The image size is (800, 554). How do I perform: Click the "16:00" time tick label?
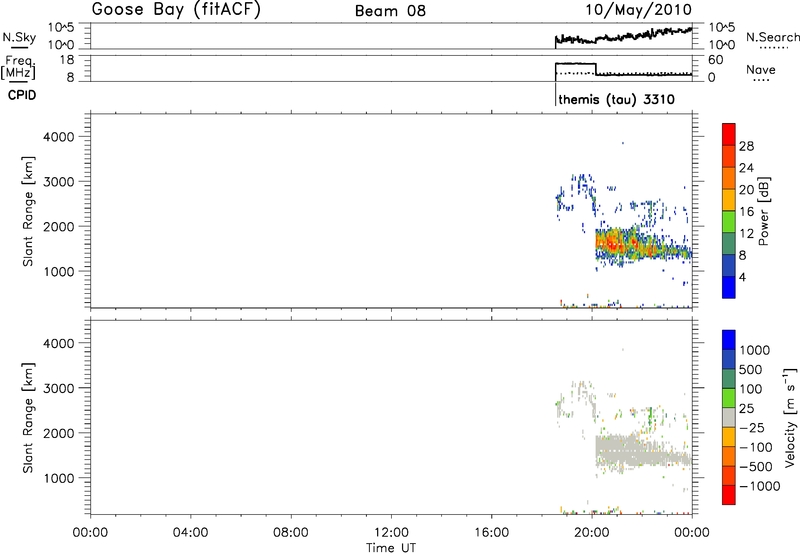[x=491, y=533]
